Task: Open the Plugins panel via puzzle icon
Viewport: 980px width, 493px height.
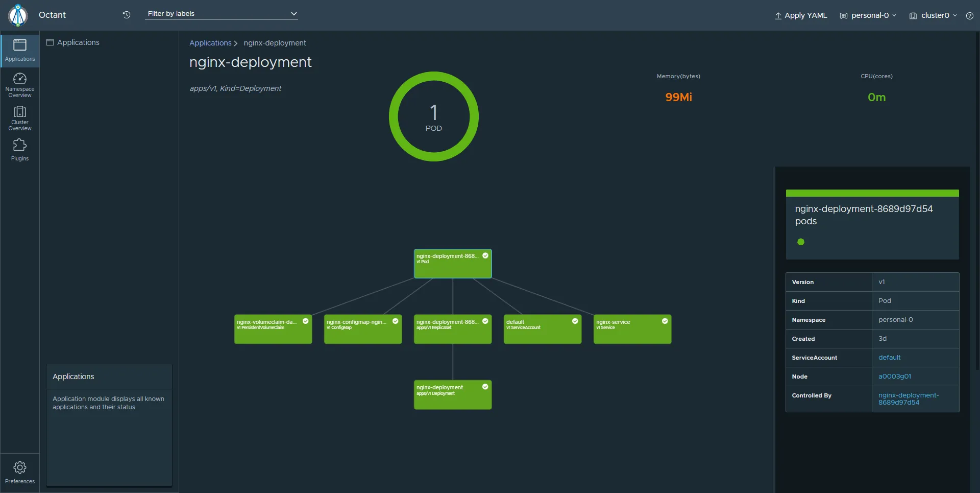Action: click(19, 149)
